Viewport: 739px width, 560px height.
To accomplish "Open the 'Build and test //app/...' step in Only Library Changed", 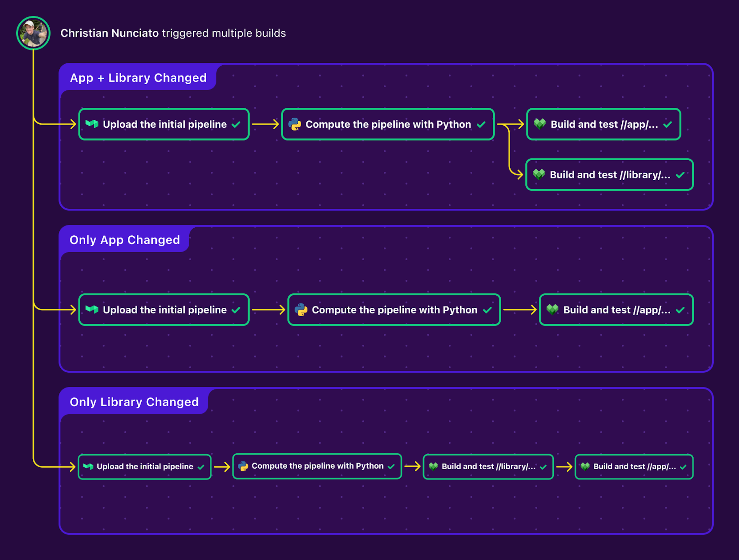I will [x=634, y=466].
